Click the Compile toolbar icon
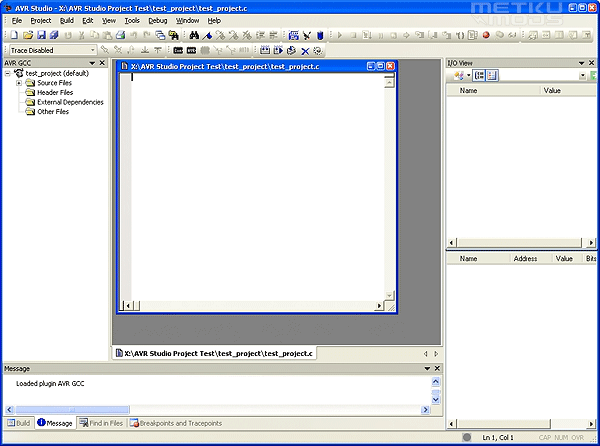The height and width of the screenshot is (446, 600). coord(292,50)
